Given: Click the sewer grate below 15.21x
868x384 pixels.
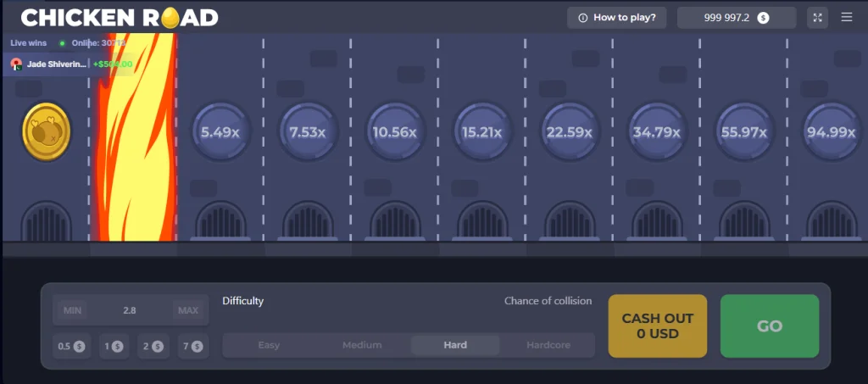Looking at the screenshot, I should (482, 220).
